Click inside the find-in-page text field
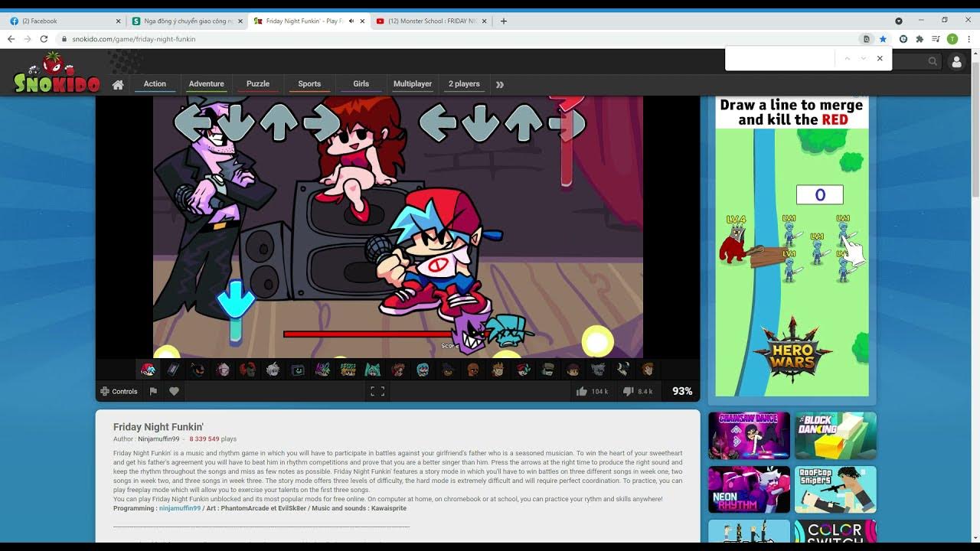980x551 pixels. click(780, 58)
